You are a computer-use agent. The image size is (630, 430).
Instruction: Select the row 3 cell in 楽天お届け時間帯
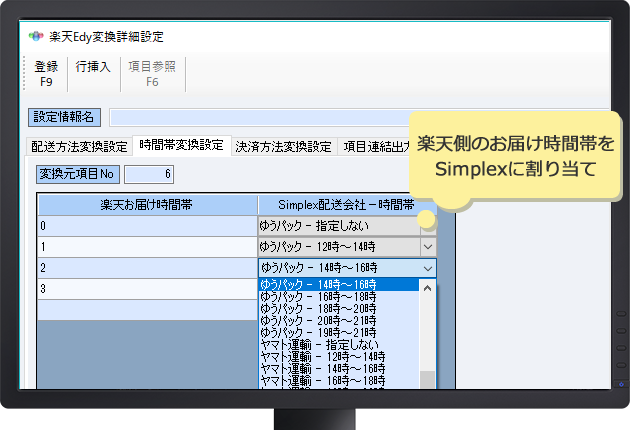[147, 289]
